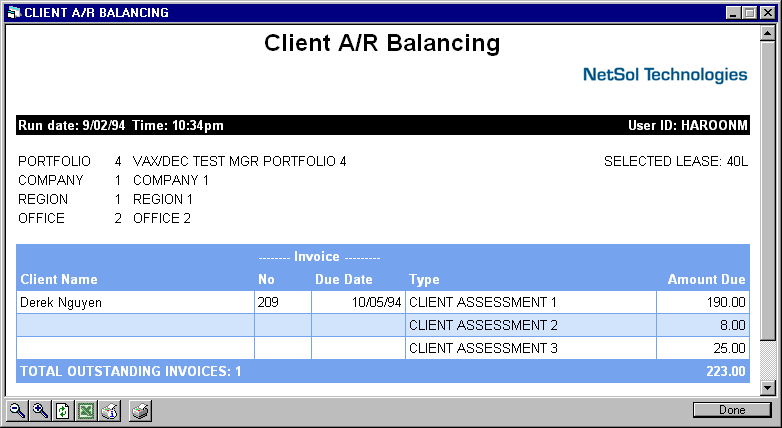Select amount due 25.00
Screen dimensions: 782x428
click(x=730, y=348)
